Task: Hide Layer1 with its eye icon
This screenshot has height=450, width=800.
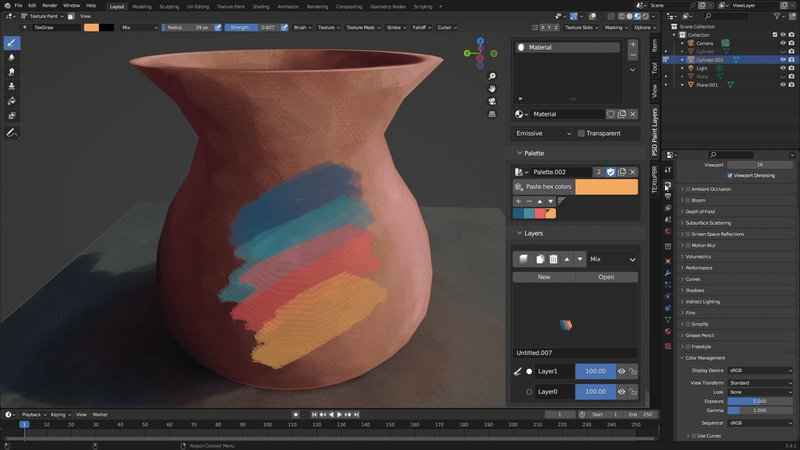Action: tap(621, 371)
